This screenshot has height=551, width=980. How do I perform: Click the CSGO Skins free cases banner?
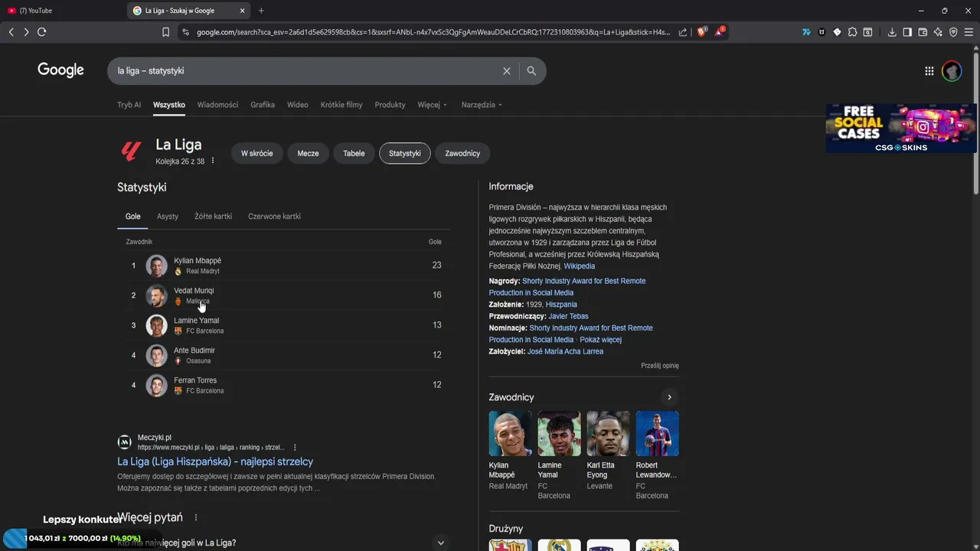point(900,128)
